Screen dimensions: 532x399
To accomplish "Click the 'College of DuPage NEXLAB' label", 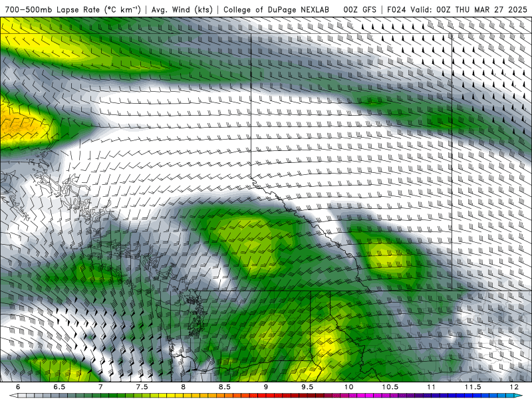I will (276, 9).
